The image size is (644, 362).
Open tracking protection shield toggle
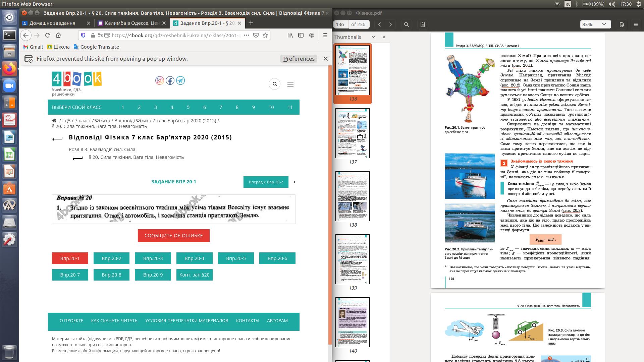pos(84,35)
